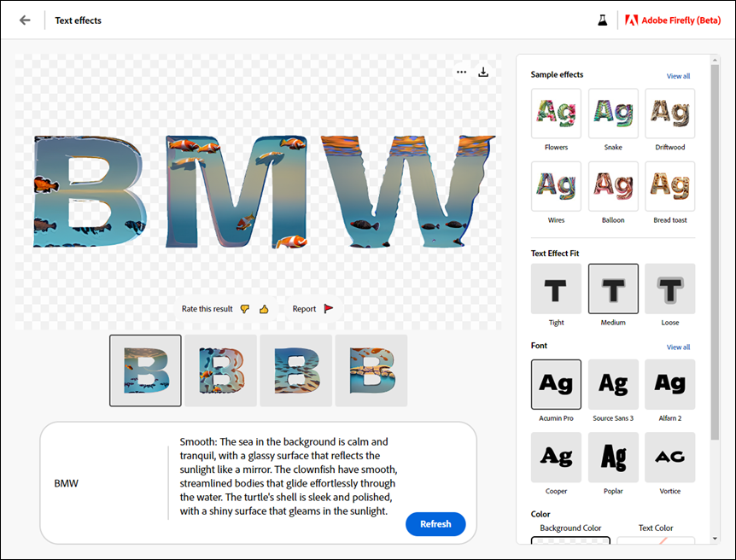This screenshot has height=560, width=736.
Task: View all fonts
Action: [x=678, y=347]
